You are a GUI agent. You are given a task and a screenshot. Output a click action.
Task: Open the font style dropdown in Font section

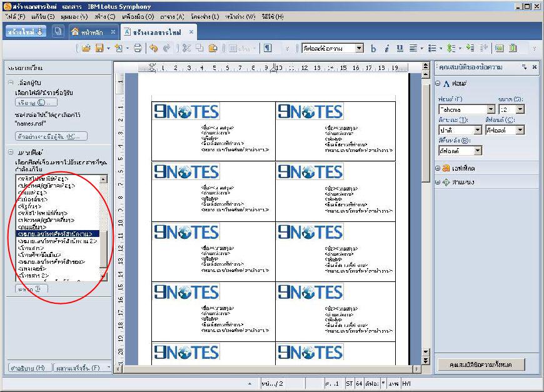click(478, 130)
